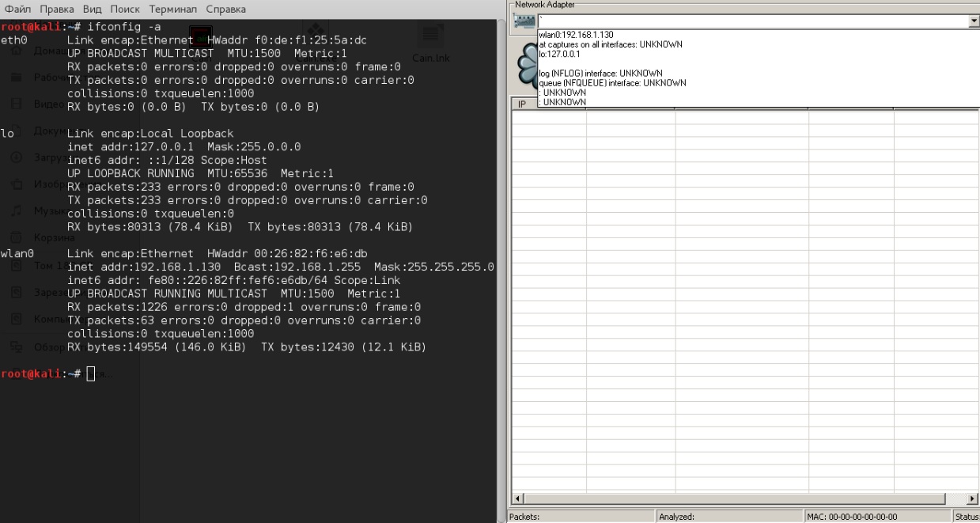This screenshot has height=523, width=980.
Task: Open the Поиск menu
Action: coord(125,9)
